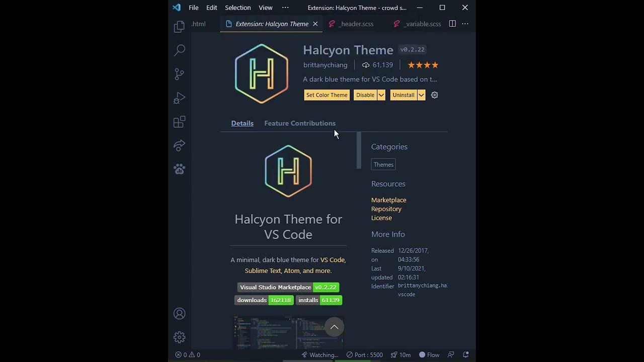Click the Uninstall button
Viewport: 644px width, 362px height.
404,95
